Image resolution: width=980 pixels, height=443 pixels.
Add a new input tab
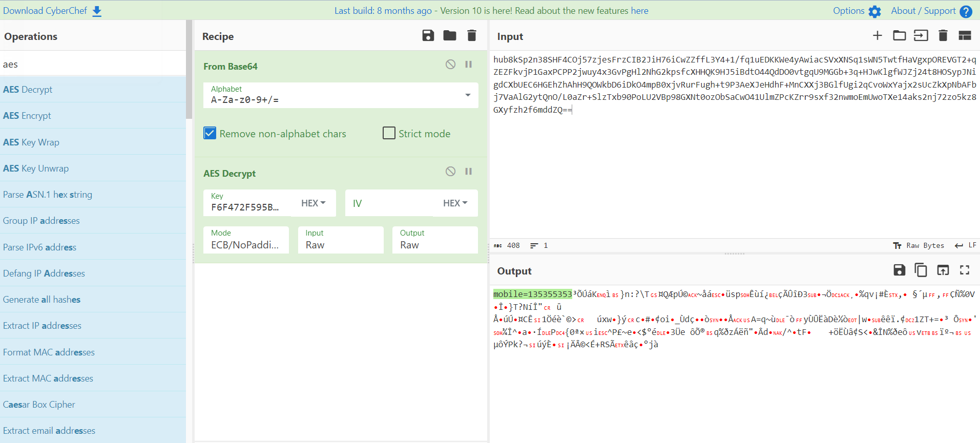tap(877, 35)
